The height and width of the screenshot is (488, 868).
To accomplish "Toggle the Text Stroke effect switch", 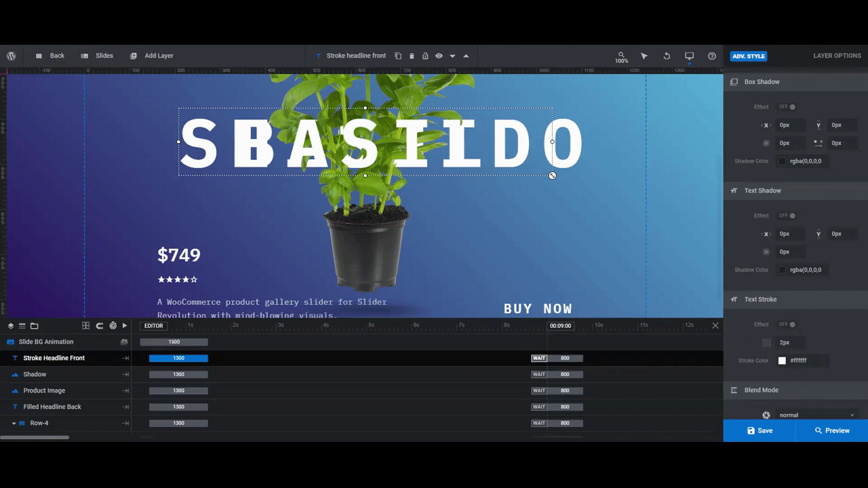I will (x=787, y=325).
